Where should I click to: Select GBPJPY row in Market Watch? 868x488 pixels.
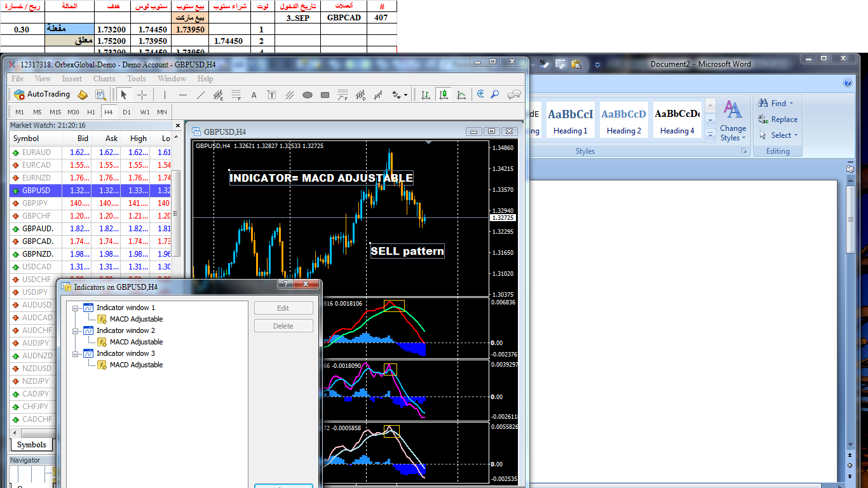pyautogui.click(x=36, y=203)
